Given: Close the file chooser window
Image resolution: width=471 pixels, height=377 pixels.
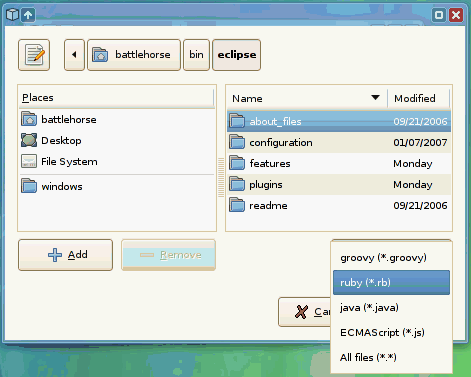Looking at the screenshot, I should (456, 15).
